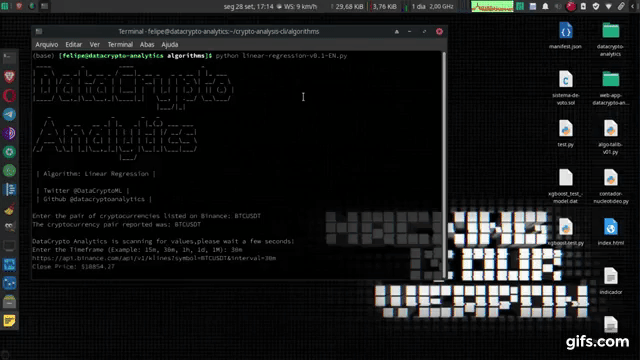Click the '2,00 GHz' CPU frequency indicator
The width and height of the screenshot is (640, 360).
(x=441, y=7)
